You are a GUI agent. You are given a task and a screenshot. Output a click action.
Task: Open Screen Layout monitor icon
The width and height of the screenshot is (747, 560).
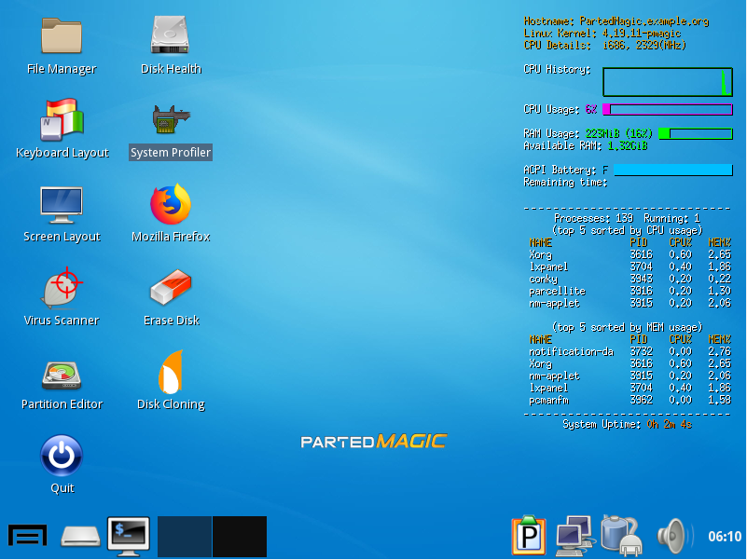coord(62,204)
